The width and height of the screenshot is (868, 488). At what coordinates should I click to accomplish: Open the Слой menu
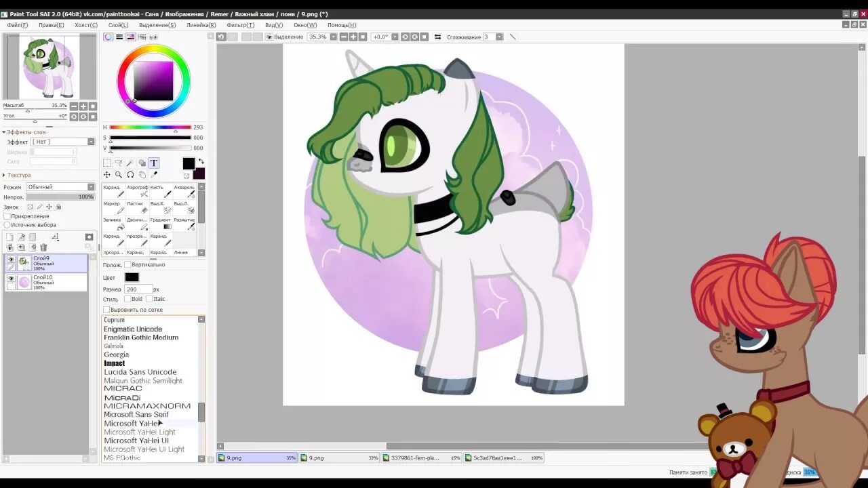click(118, 25)
